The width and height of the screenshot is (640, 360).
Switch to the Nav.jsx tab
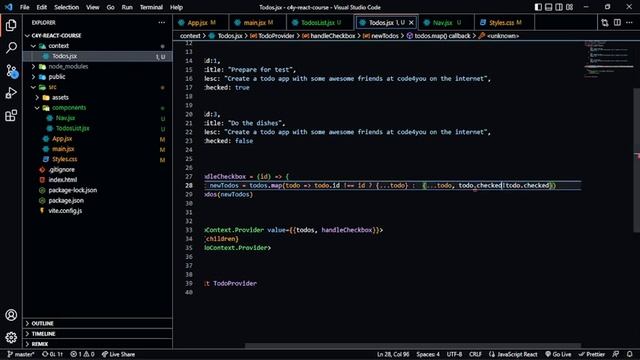tap(446, 23)
